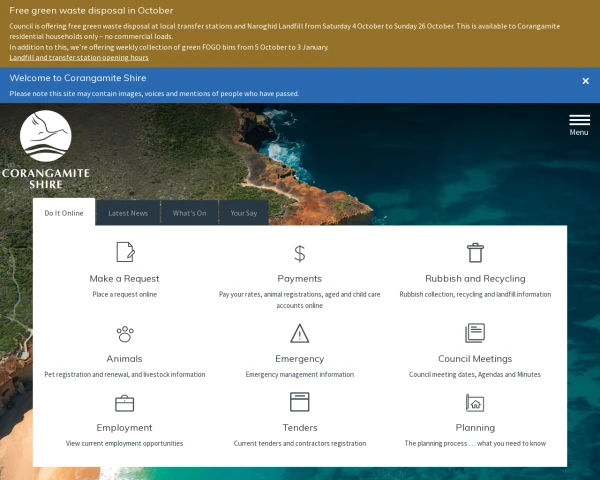Viewport: 600px width, 480px height.
Task: Open the hamburger Menu
Action: [x=579, y=124]
